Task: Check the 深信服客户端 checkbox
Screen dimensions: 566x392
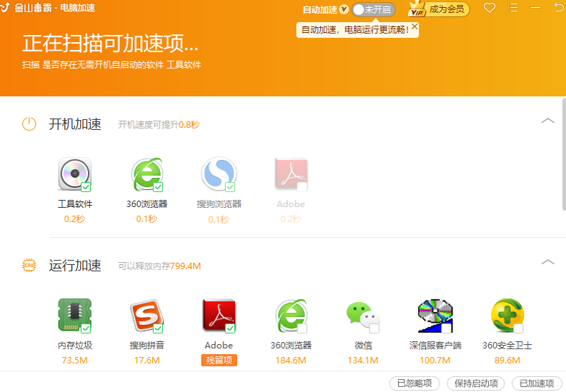Action: point(447,328)
